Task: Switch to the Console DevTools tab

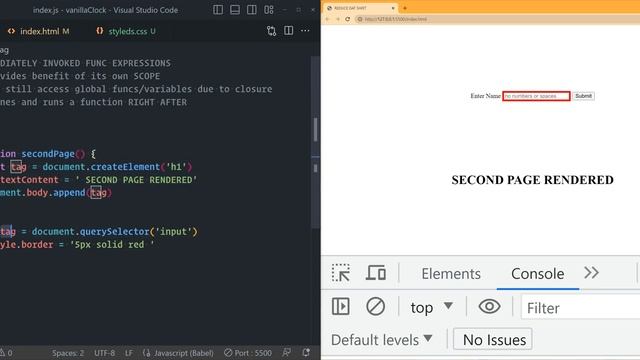Action: pyautogui.click(x=538, y=274)
